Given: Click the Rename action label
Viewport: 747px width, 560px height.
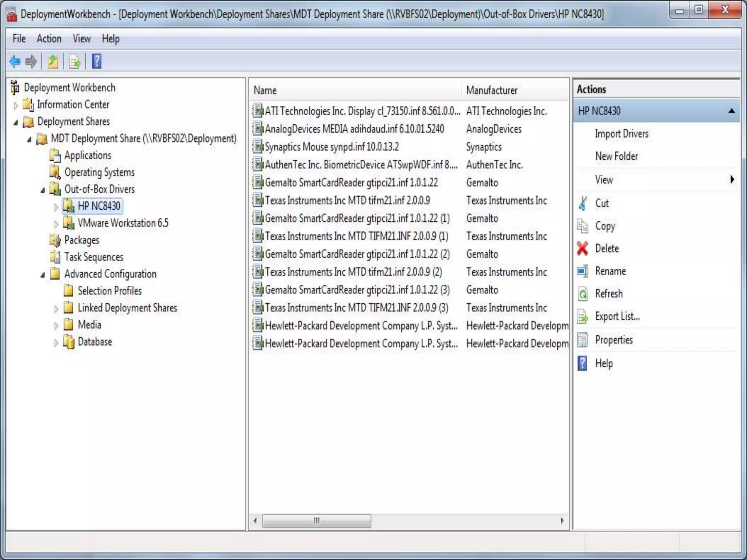Looking at the screenshot, I should [610, 271].
